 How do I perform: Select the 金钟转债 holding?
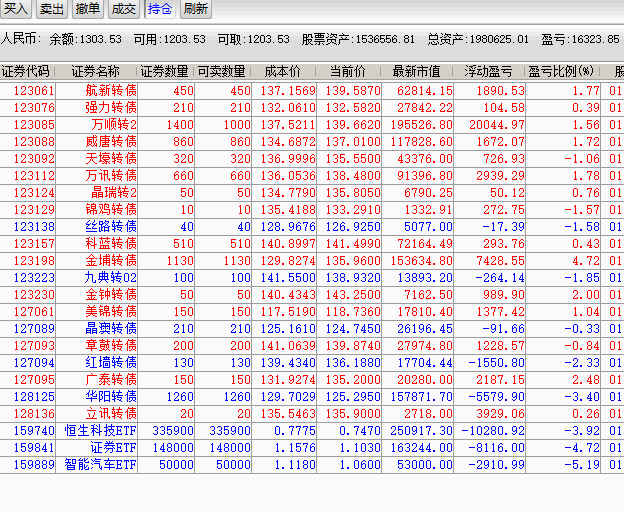click(111, 295)
